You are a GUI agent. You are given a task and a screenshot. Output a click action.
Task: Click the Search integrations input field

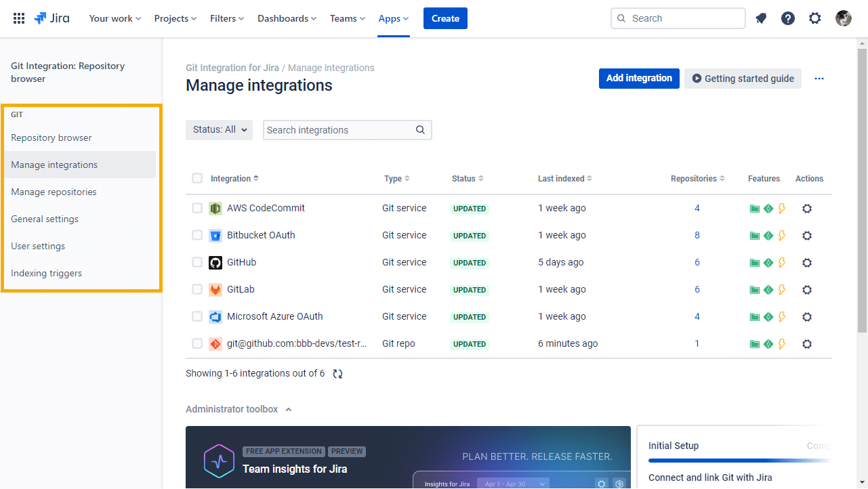(339, 130)
